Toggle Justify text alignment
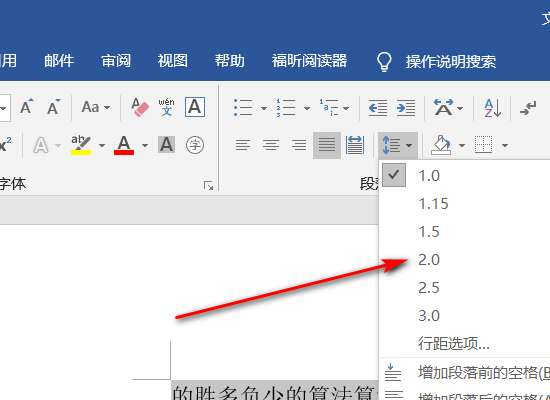The image size is (550, 400). tap(327, 145)
